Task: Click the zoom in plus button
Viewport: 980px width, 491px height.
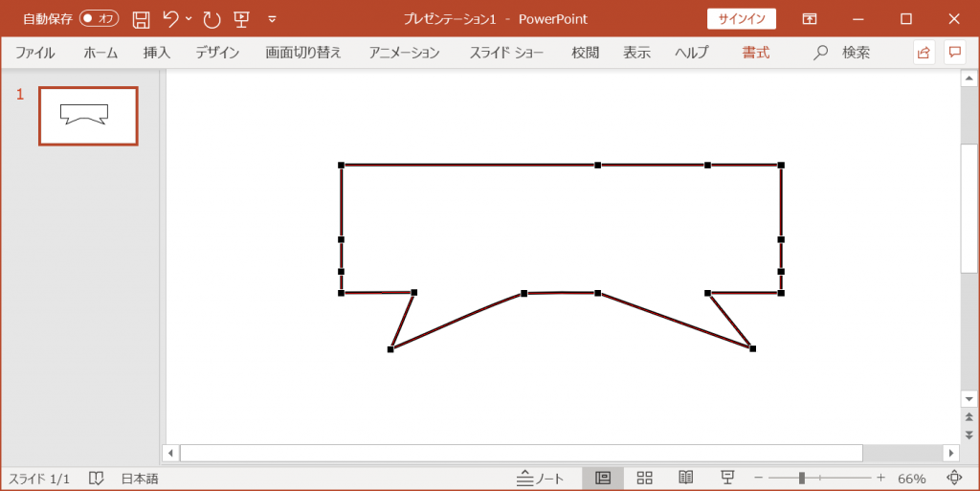Action: click(x=880, y=478)
